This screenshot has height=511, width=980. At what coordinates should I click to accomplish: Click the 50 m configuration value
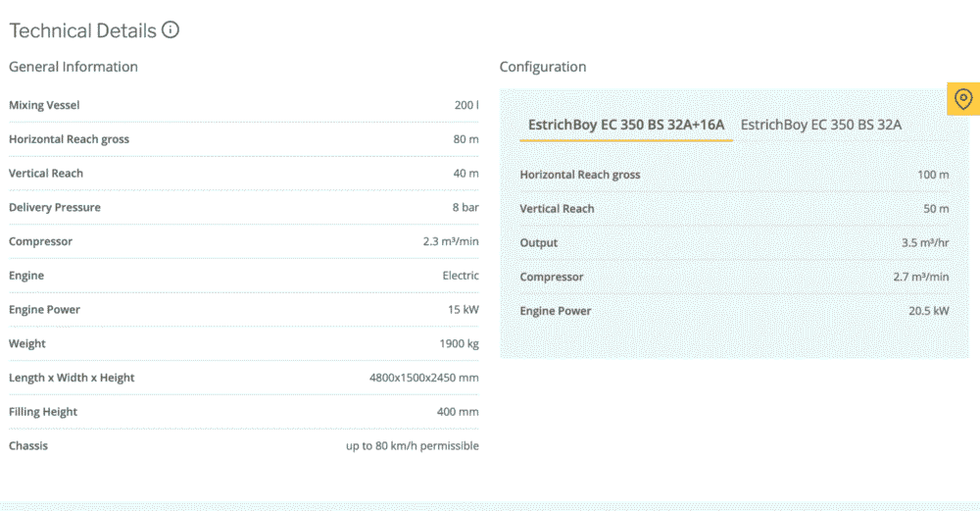click(936, 209)
